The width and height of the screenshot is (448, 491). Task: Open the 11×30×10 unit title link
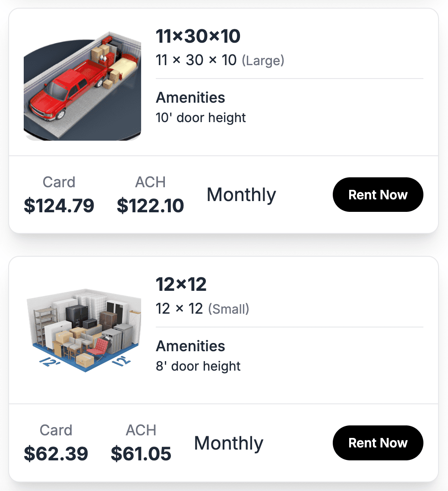click(x=198, y=36)
